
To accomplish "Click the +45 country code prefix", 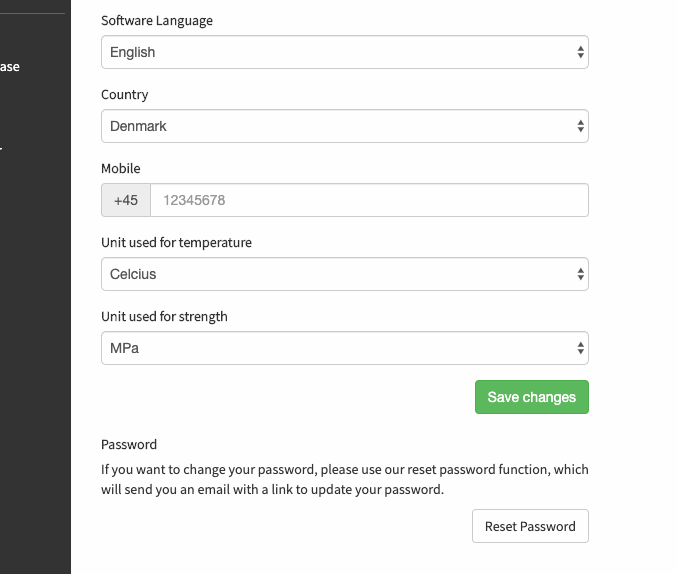I will click(x=126, y=200).
